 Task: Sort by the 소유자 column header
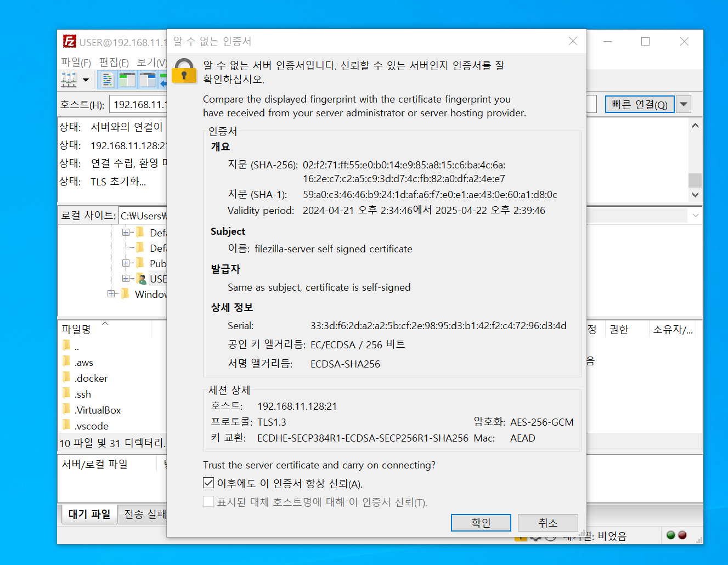click(x=673, y=329)
